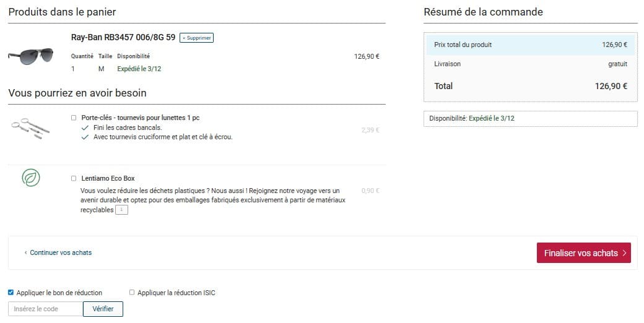Enable the Lentiamo Eco Box checkbox

74,179
